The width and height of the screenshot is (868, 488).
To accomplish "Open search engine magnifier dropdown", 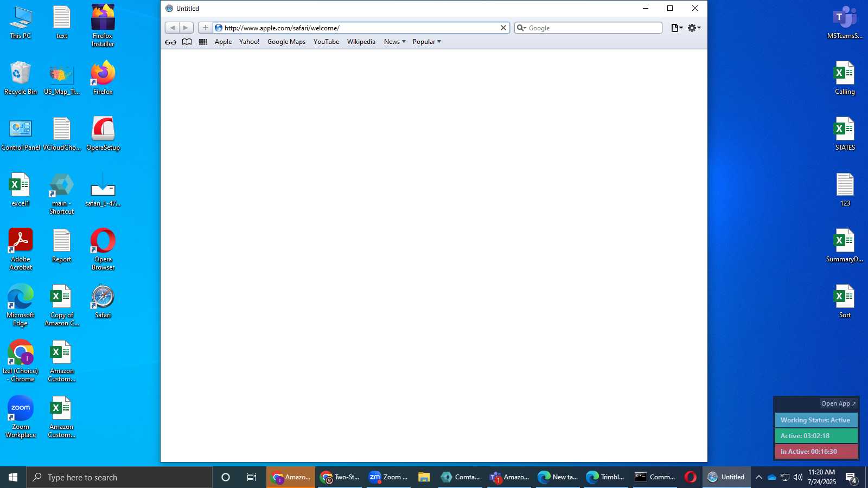I will pyautogui.click(x=521, y=28).
